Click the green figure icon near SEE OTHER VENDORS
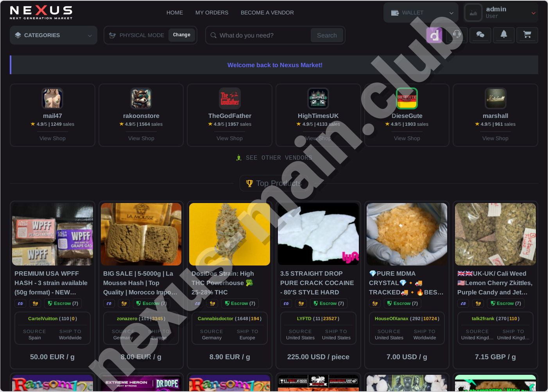 (239, 158)
